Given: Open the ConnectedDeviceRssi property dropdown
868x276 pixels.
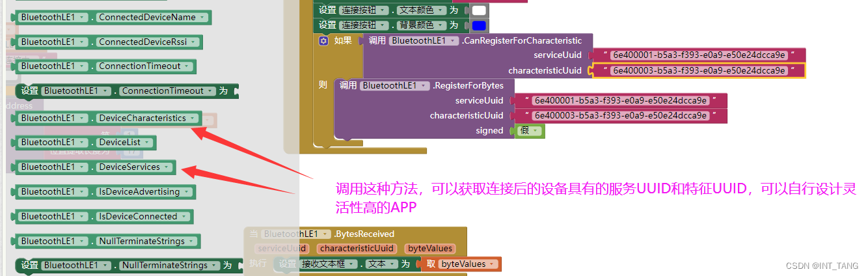Looking at the screenshot, I should [148, 42].
